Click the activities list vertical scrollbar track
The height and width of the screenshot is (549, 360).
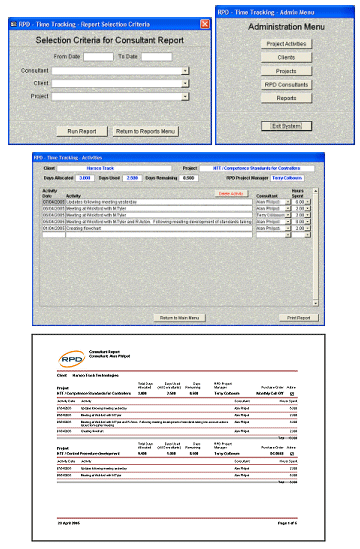point(316,247)
